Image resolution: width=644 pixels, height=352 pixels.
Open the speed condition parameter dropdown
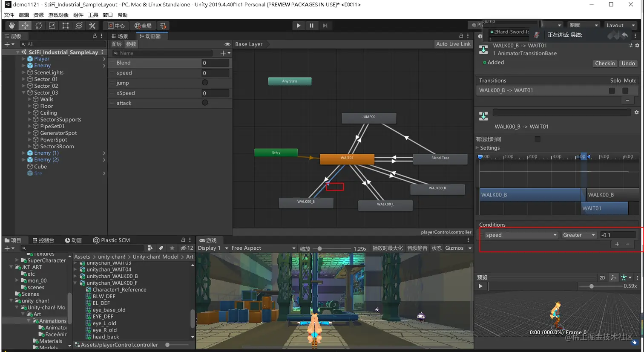tap(520, 235)
